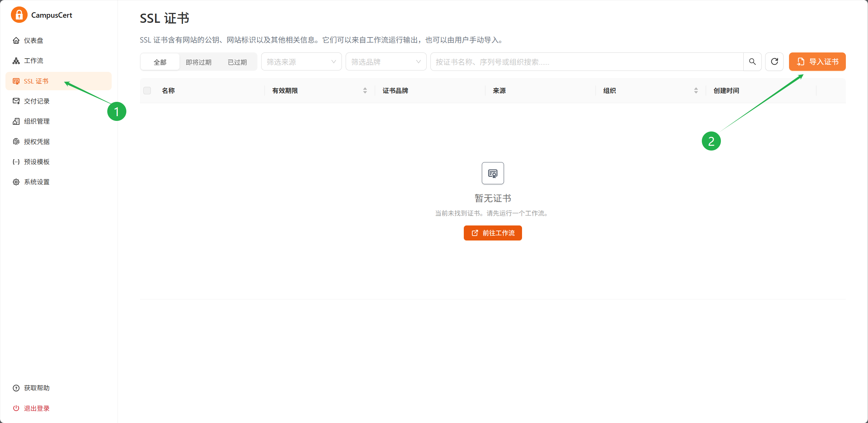Click the 授权凭据 fingerprint icon

point(16,142)
